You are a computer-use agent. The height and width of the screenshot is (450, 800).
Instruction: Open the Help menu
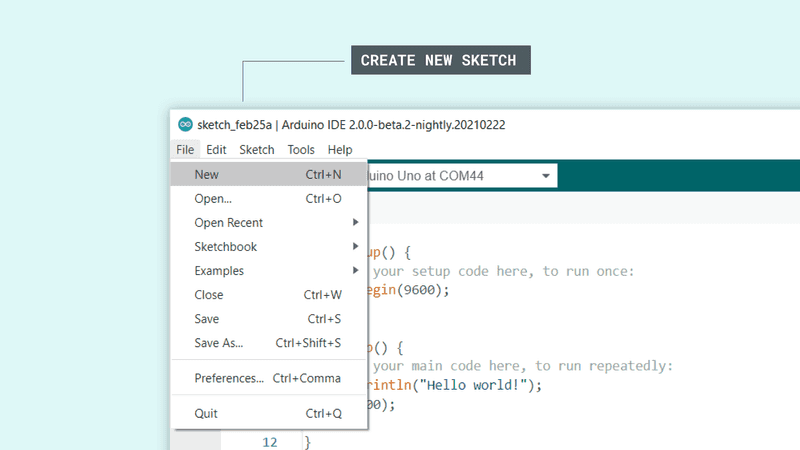pos(340,150)
